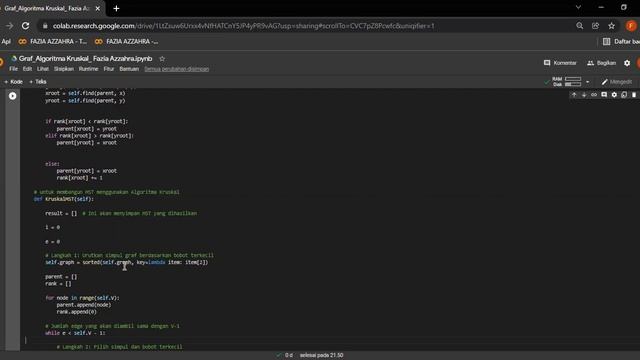Copy link to cell icon
The width and height of the screenshot is (640, 360).
pos(594,95)
